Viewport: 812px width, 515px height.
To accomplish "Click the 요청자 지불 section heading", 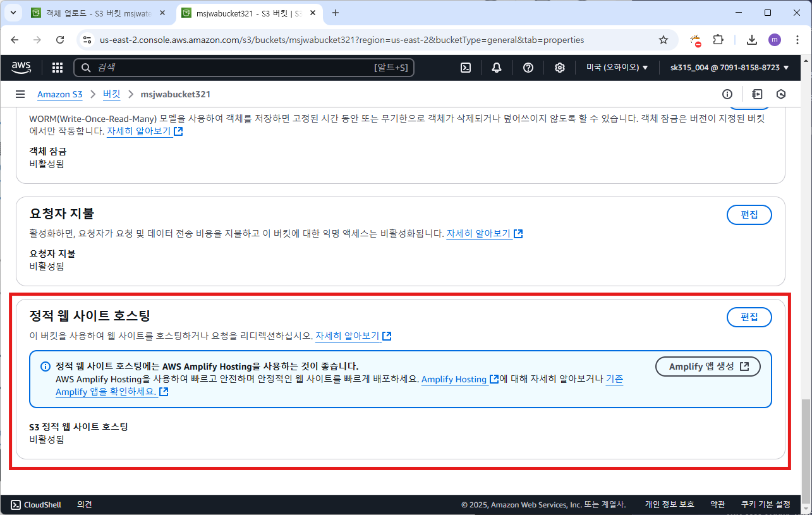I will point(62,213).
